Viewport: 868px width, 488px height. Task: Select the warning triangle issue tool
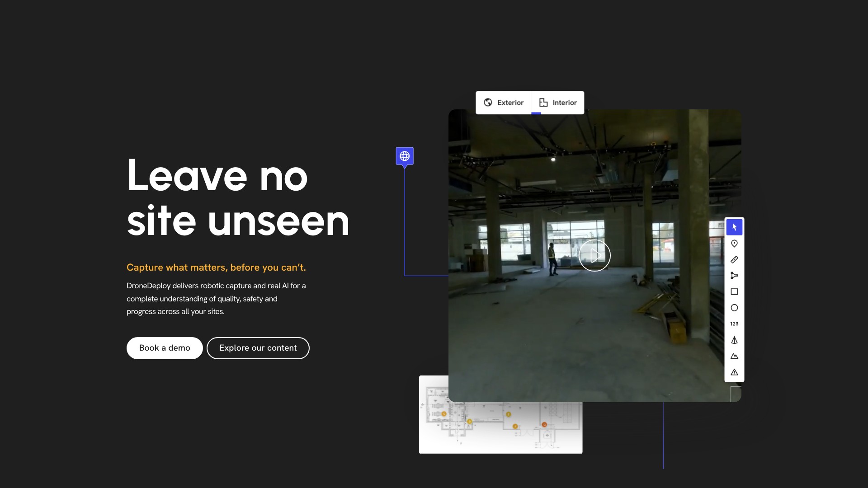coord(734,372)
